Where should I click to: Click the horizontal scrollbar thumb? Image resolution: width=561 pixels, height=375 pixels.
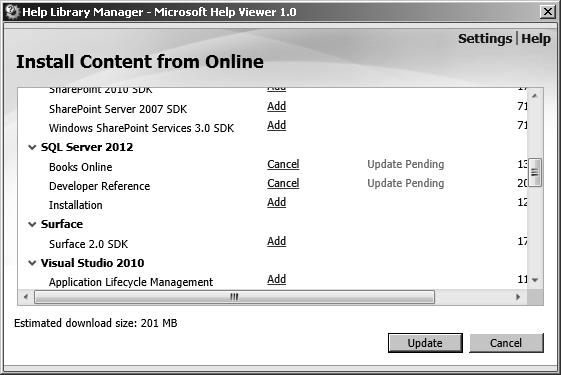[x=234, y=297]
